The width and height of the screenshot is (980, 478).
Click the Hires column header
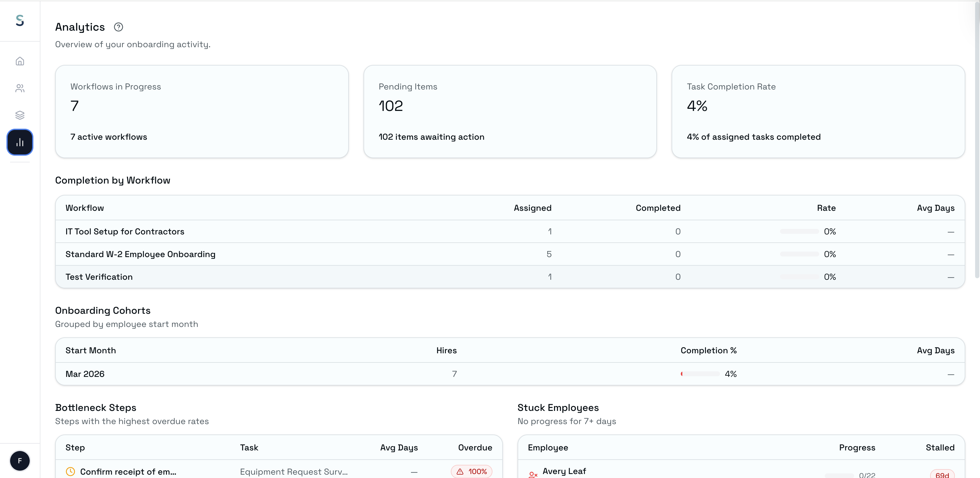[x=446, y=350]
